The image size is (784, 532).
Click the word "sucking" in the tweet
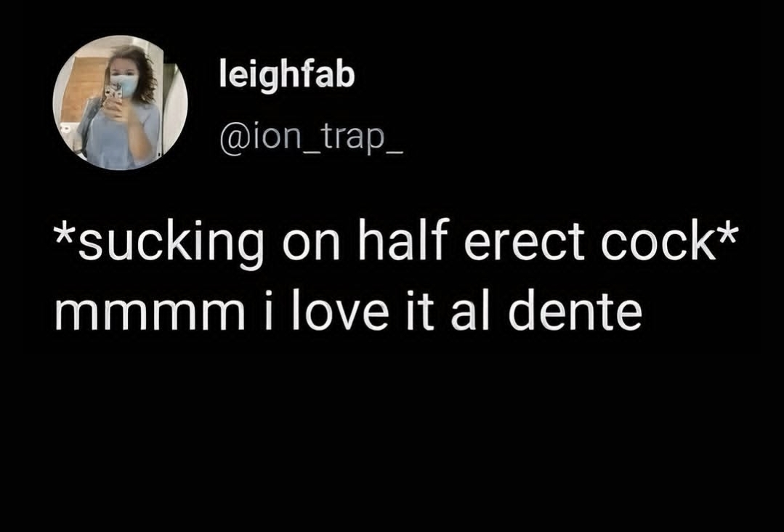click(170, 246)
